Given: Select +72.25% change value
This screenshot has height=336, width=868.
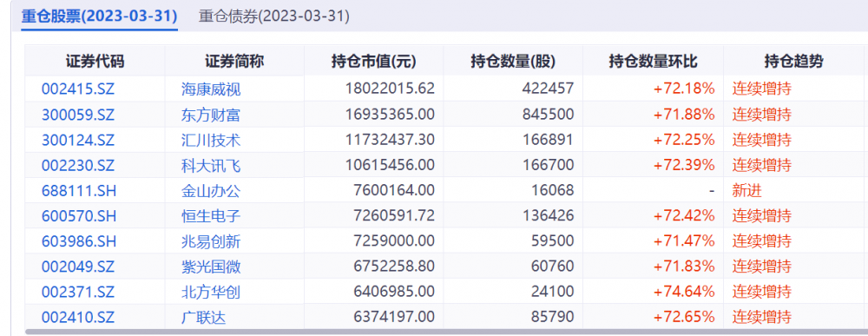Looking at the screenshot, I should pos(684,140).
